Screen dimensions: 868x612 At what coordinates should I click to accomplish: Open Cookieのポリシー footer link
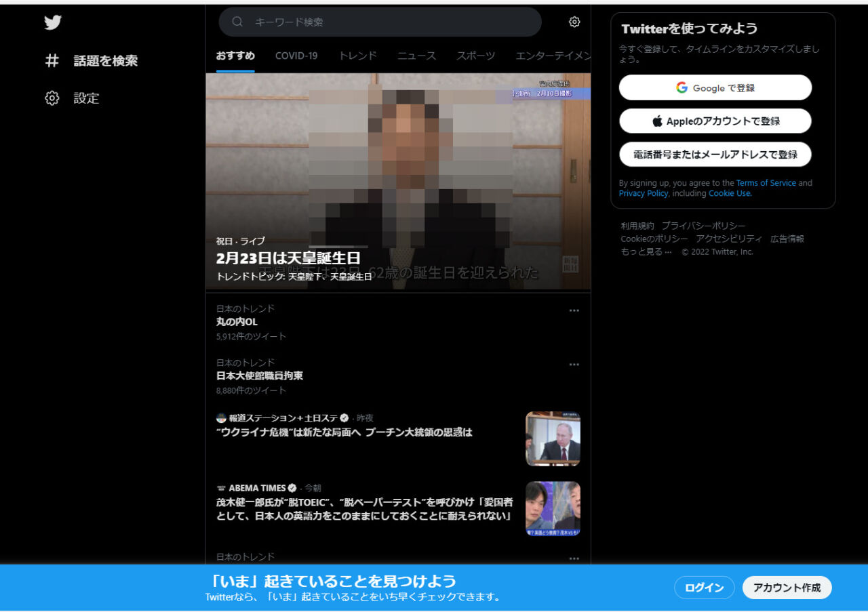click(654, 239)
